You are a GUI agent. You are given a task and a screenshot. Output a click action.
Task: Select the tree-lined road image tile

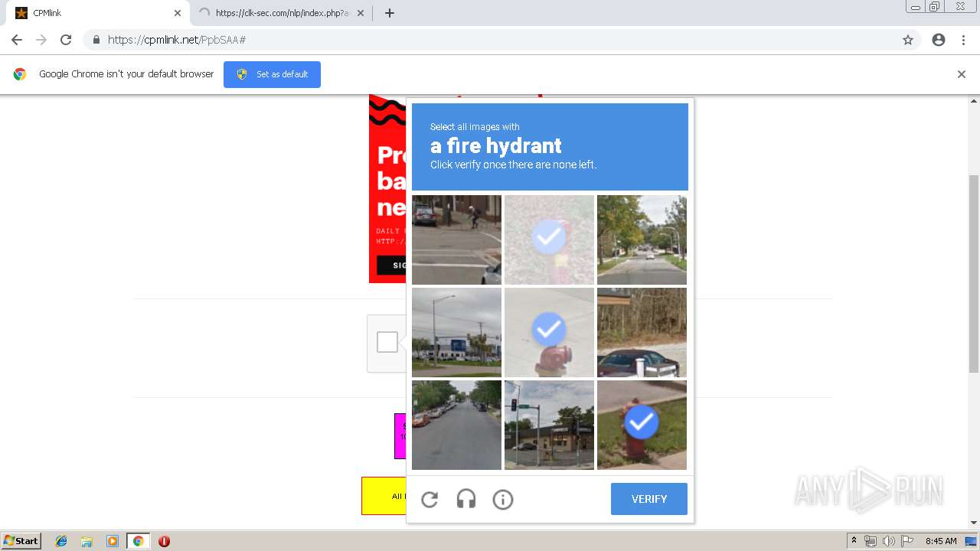point(642,240)
